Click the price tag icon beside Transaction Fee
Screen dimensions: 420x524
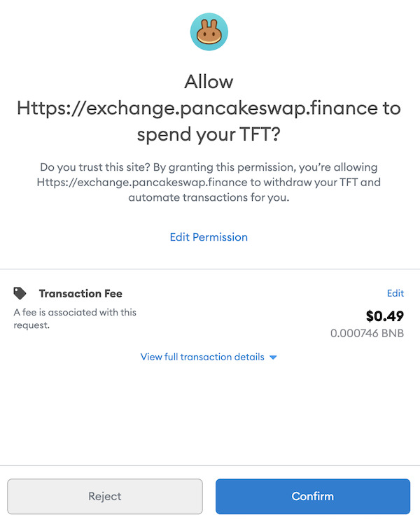tap(20, 293)
